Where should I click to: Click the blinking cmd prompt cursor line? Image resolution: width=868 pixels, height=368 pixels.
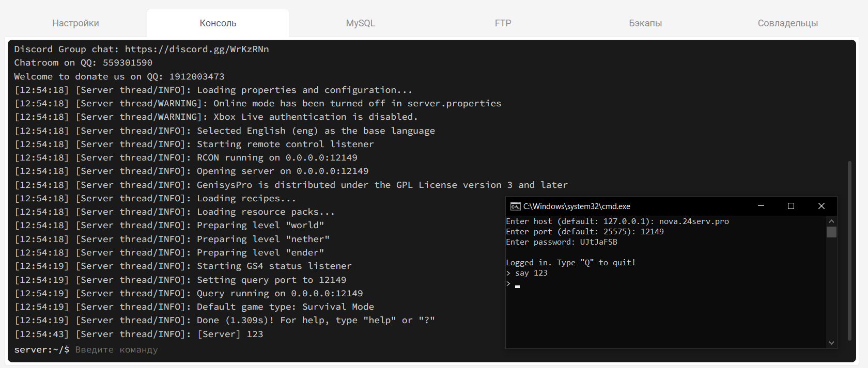pos(517,284)
